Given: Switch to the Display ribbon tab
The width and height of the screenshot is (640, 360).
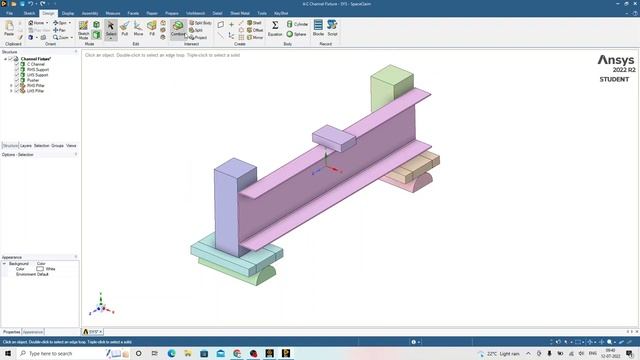Looking at the screenshot, I should [68, 13].
